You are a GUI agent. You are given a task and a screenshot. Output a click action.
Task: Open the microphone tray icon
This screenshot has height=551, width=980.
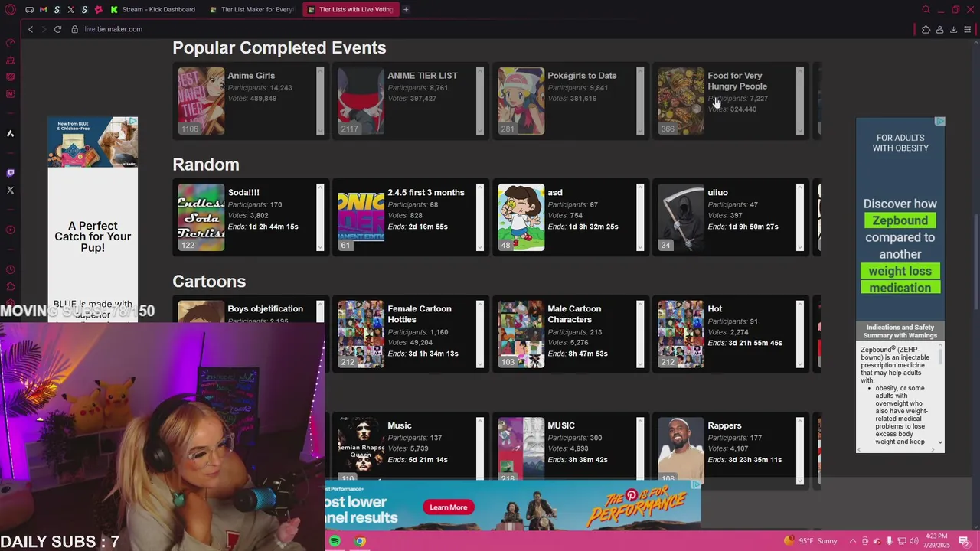click(x=889, y=541)
